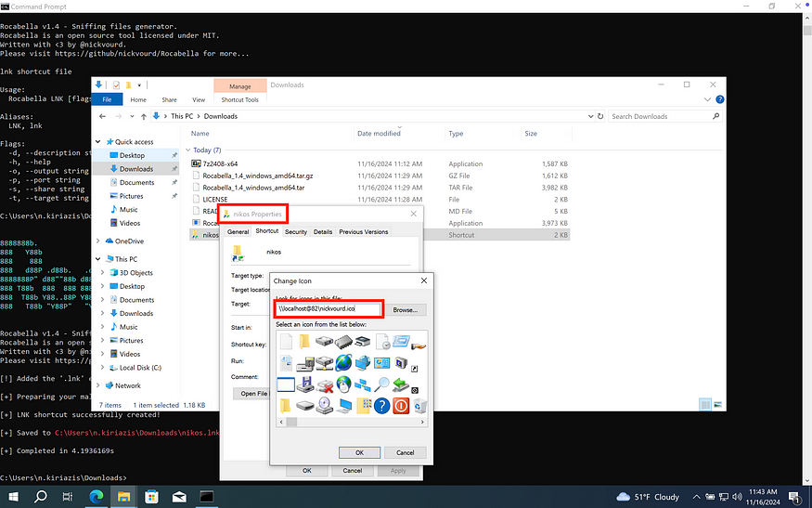812x508 pixels.
Task: Pick the networked computers icon
Action: 363,384
